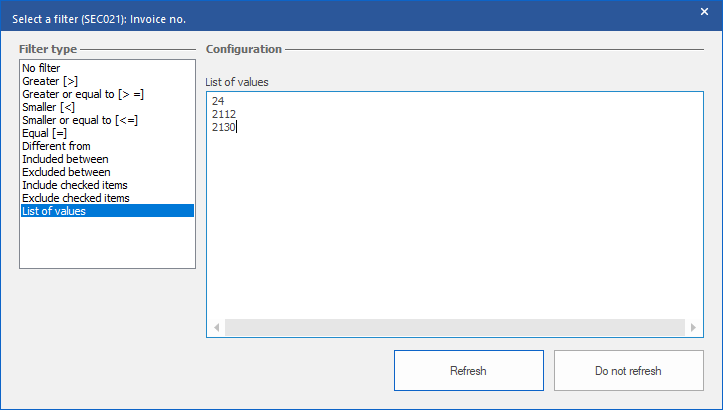
Task: Click value 2112 in the list of values
Action: (224, 114)
